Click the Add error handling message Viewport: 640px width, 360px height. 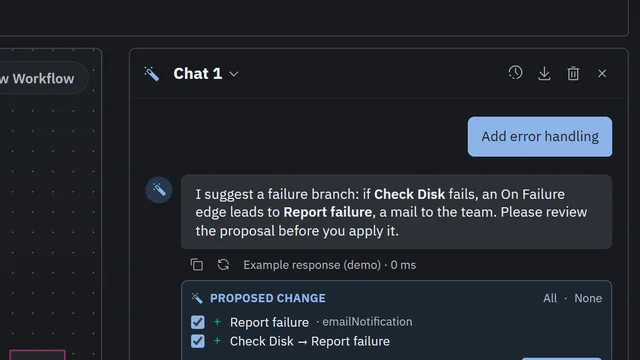[540, 137]
